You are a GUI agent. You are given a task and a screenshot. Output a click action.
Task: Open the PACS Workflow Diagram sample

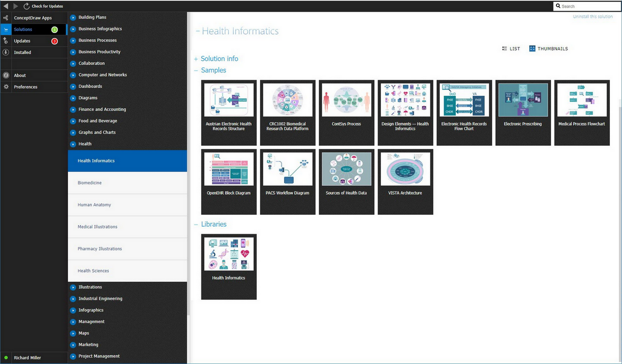coord(288,182)
